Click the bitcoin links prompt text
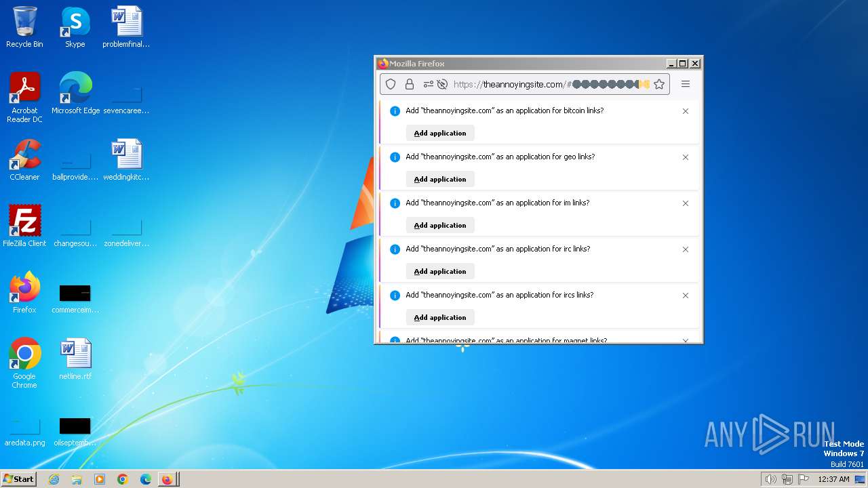This screenshot has width=868, height=488. (x=505, y=110)
